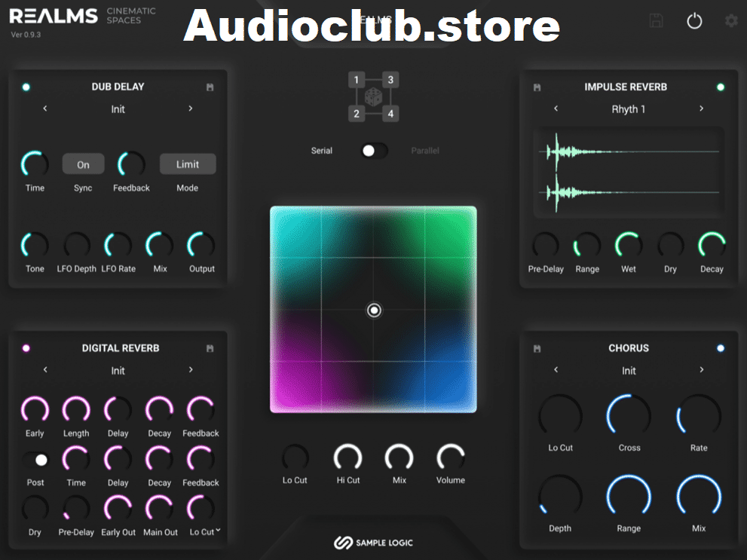Open Rhyth 1 impulse preset name
This screenshot has width=747, height=560.
[629, 109]
